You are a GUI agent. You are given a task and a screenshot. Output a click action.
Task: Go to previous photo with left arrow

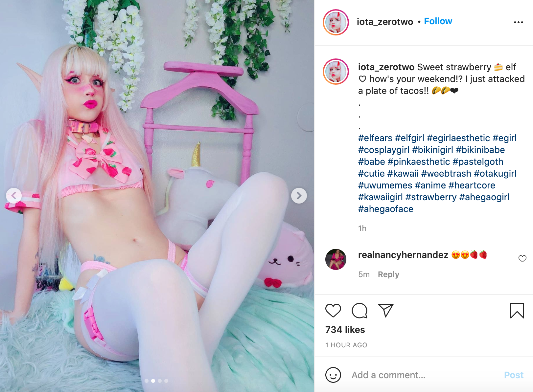pos(14,196)
